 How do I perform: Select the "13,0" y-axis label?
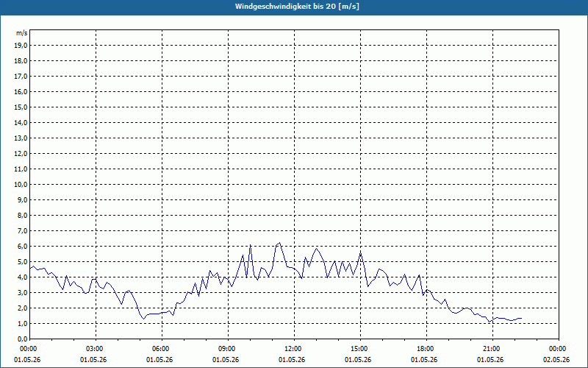21,138
